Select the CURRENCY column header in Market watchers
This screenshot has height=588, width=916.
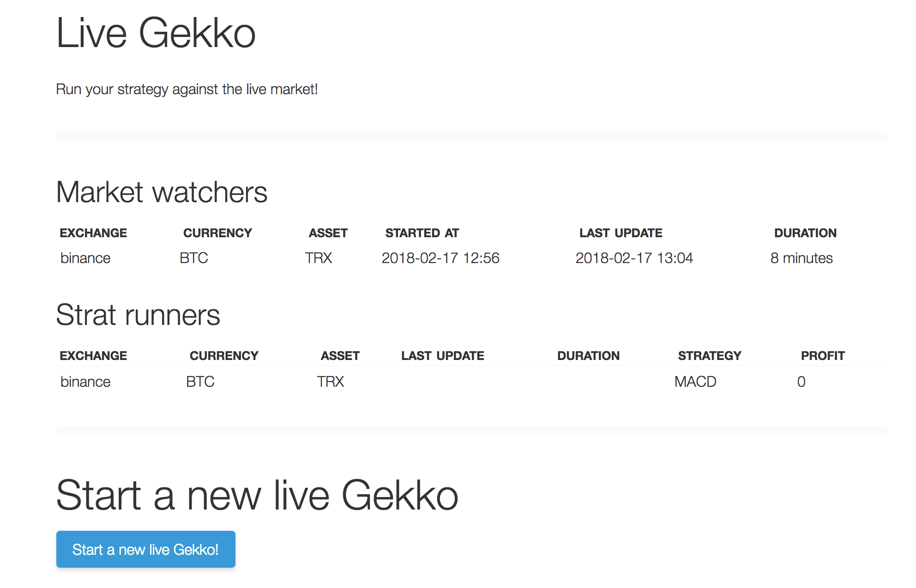tap(218, 233)
